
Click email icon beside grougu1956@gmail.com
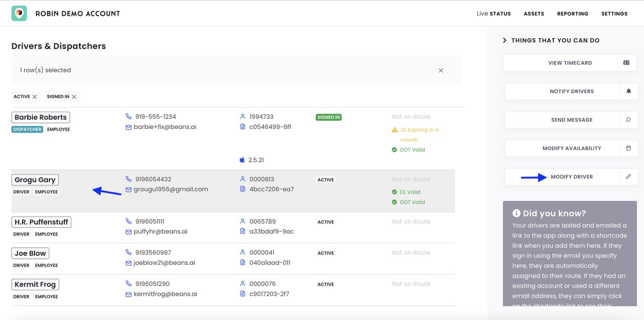129,190
